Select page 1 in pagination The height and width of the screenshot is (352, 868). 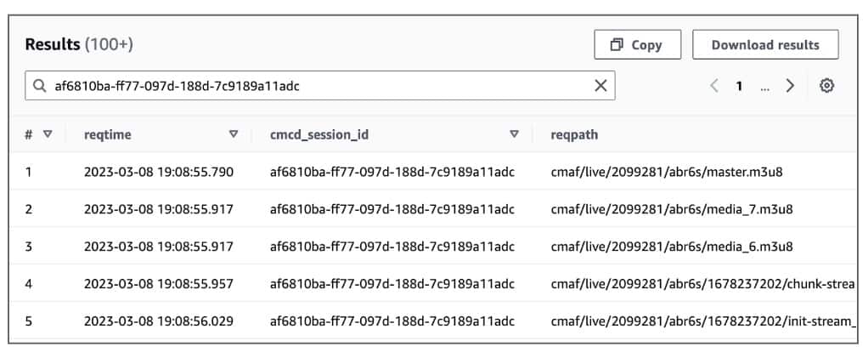point(739,86)
